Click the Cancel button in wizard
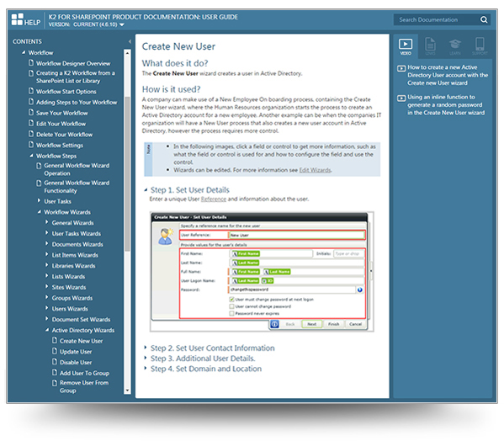504x441 pixels. (x=356, y=324)
